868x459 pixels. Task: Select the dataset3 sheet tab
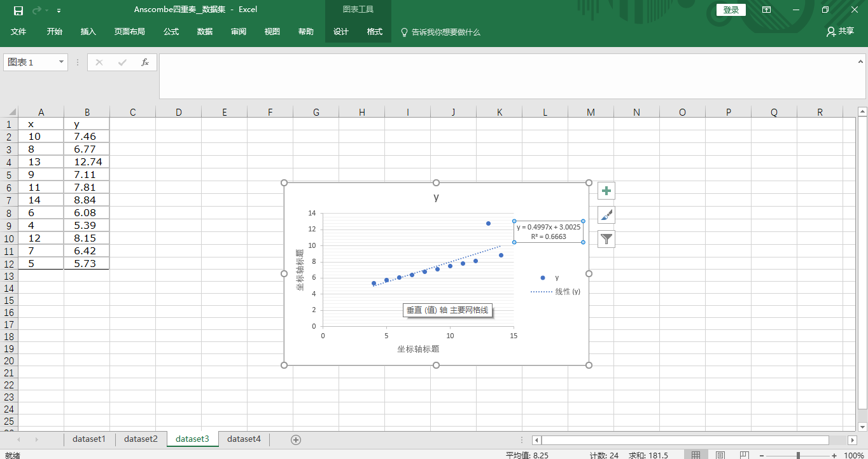(x=192, y=439)
